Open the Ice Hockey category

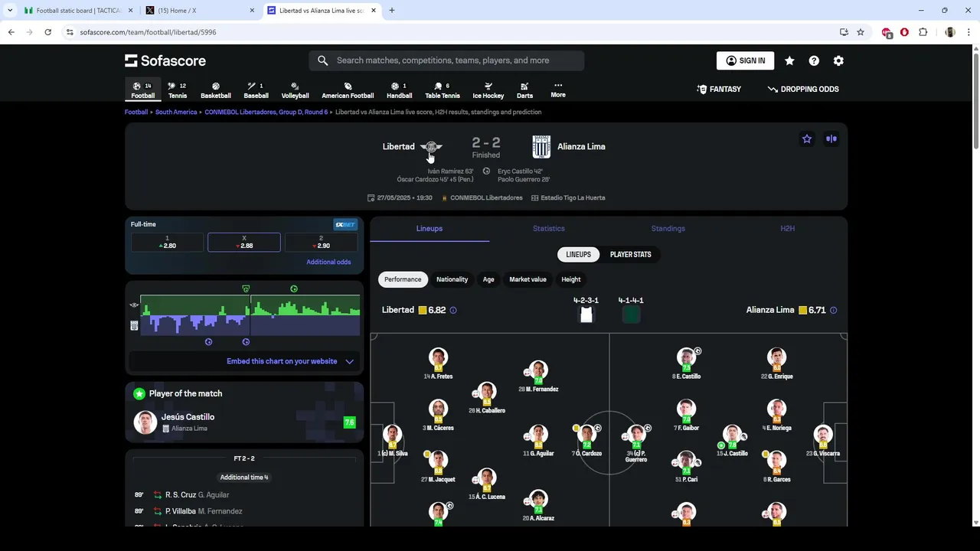point(488,90)
